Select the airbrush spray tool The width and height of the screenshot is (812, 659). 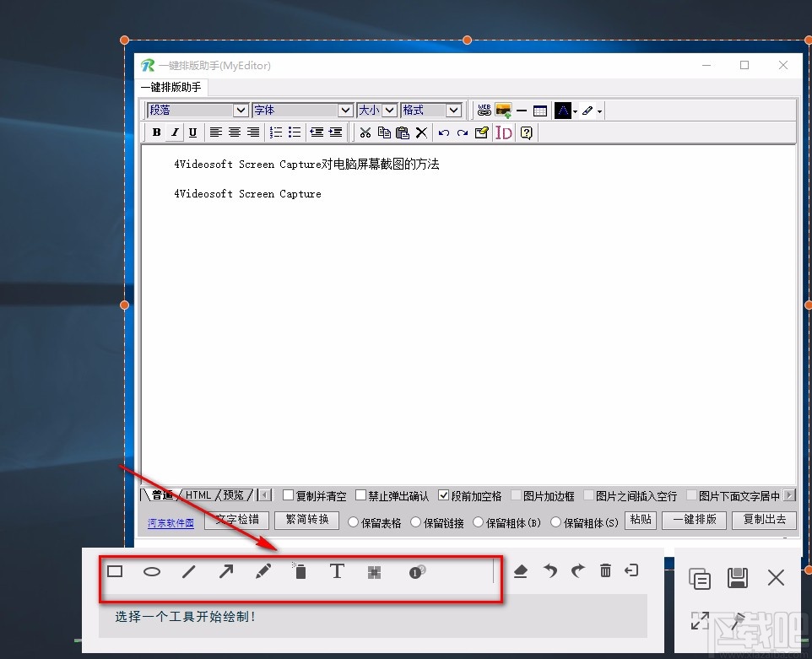tap(300, 571)
